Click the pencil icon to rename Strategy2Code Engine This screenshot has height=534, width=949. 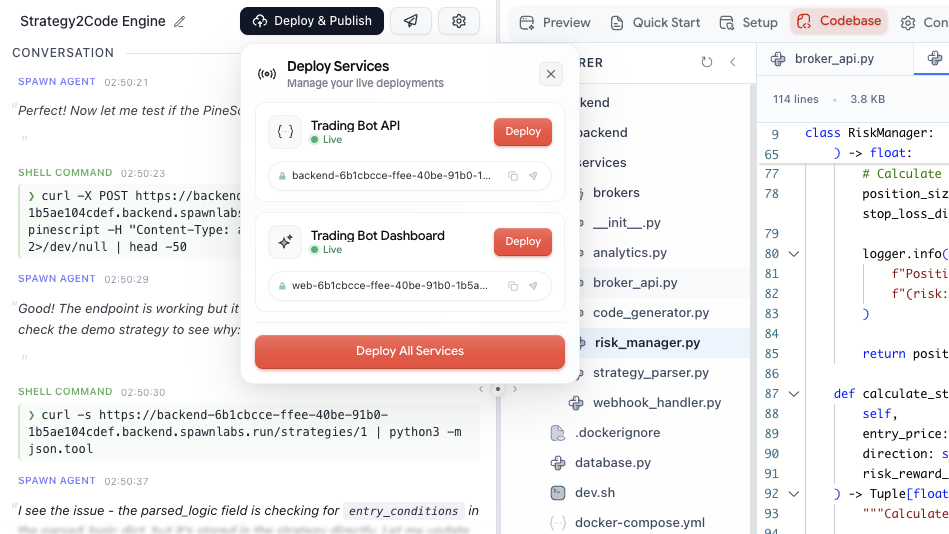180,21
